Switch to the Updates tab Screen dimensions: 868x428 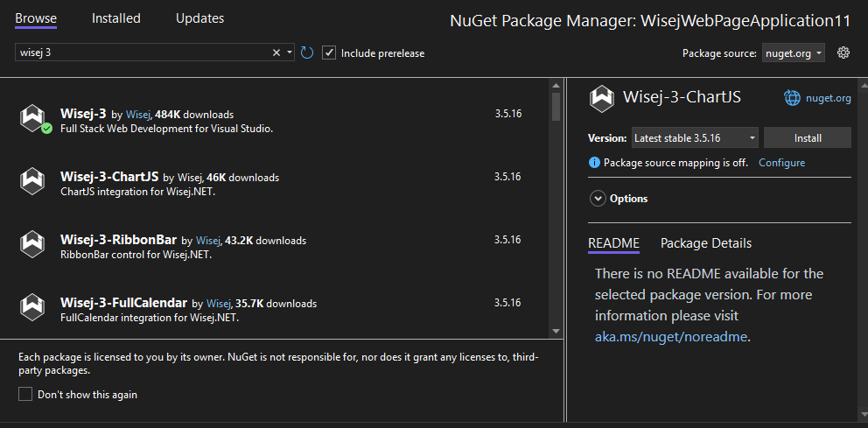tap(199, 18)
